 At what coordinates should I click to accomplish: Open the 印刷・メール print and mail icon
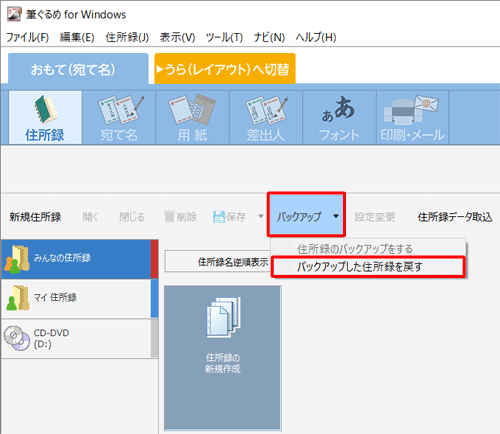click(412, 117)
